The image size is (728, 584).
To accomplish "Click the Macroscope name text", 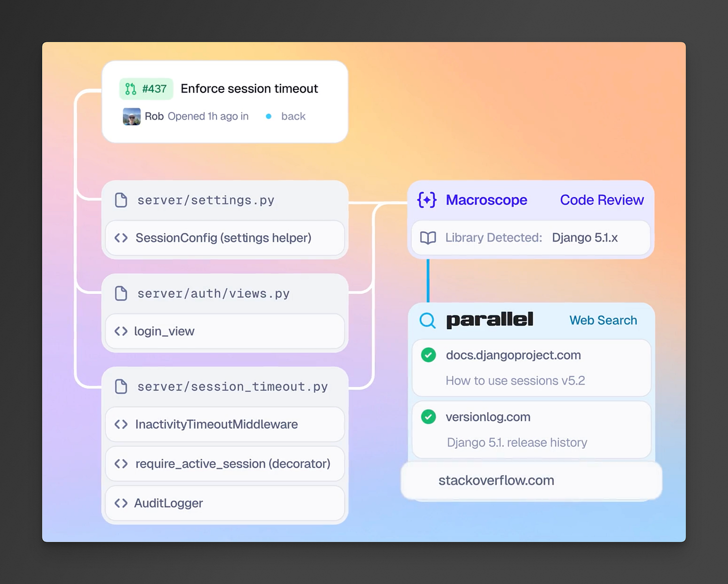I will (x=486, y=200).
